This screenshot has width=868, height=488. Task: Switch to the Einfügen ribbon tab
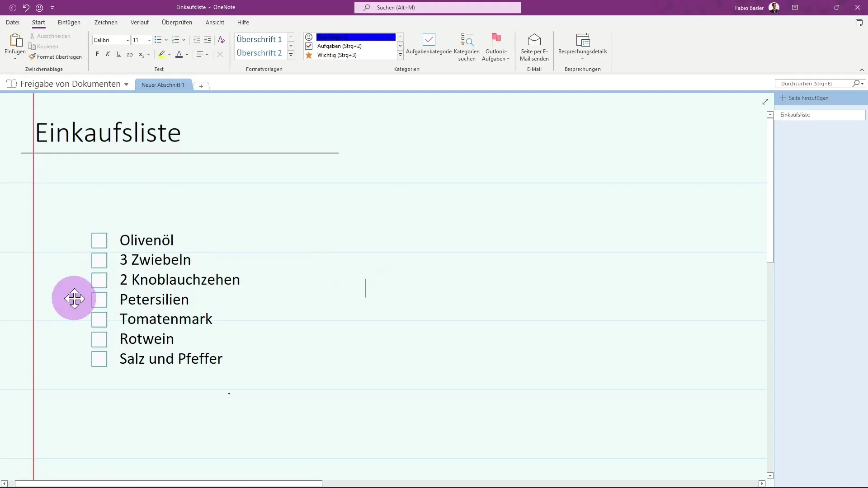click(69, 22)
